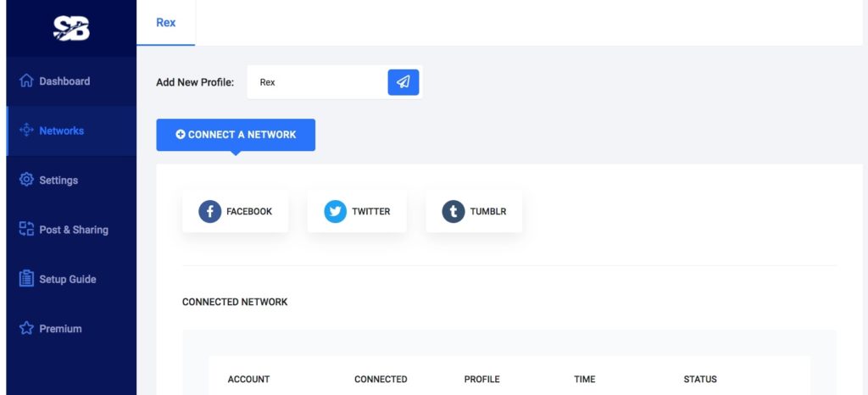The width and height of the screenshot is (868, 395).
Task: Click the Connected Network heading
Action: tap(235, 302)
